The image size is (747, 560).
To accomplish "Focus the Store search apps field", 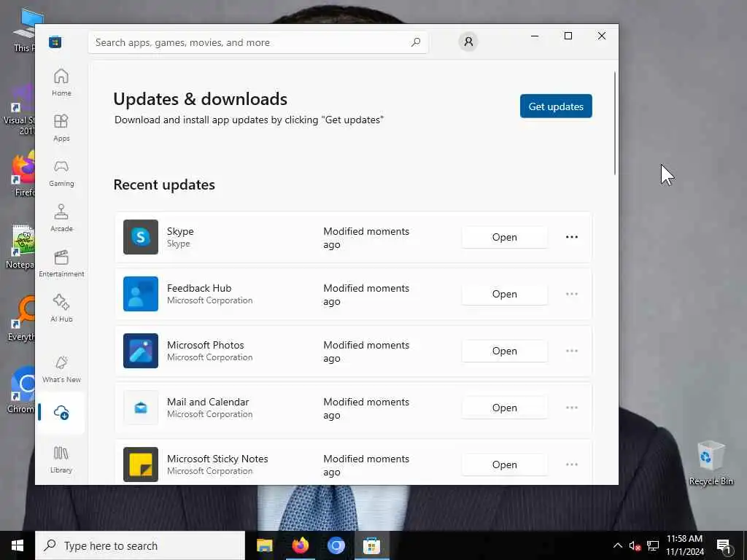I will coord(258,42).
